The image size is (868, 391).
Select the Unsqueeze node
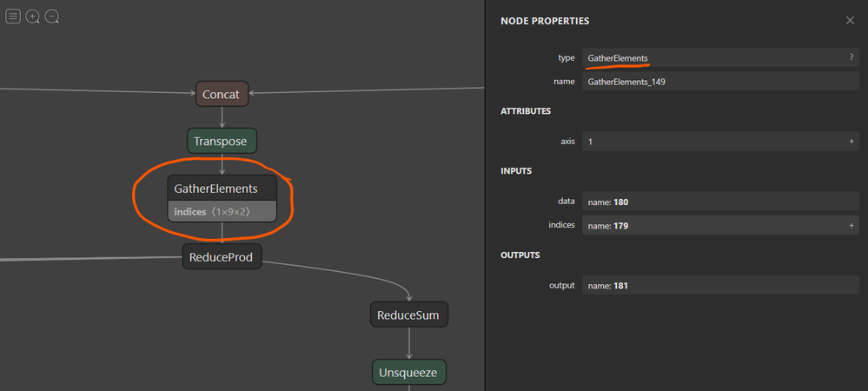[409, 373]
